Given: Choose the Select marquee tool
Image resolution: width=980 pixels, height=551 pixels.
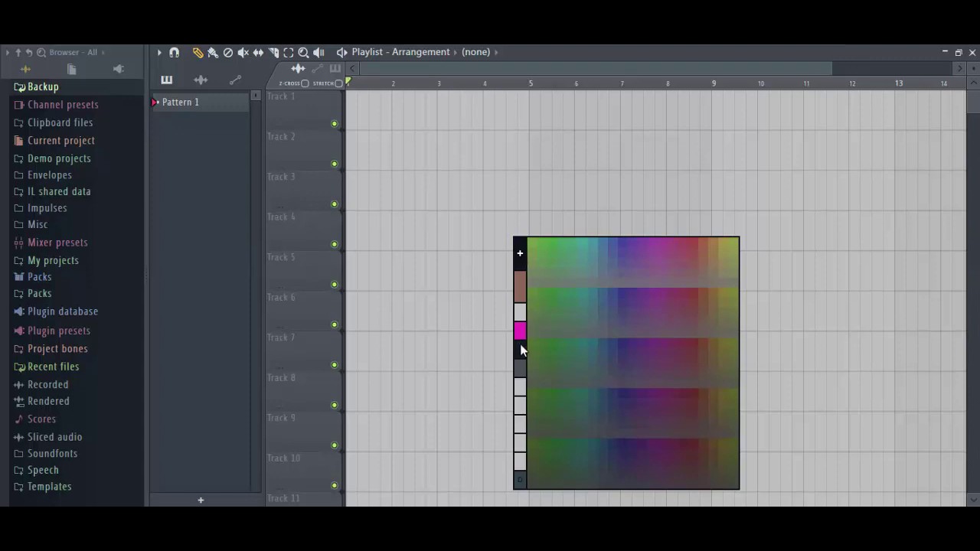Looking at the screenshot, I should coord(289,52).
